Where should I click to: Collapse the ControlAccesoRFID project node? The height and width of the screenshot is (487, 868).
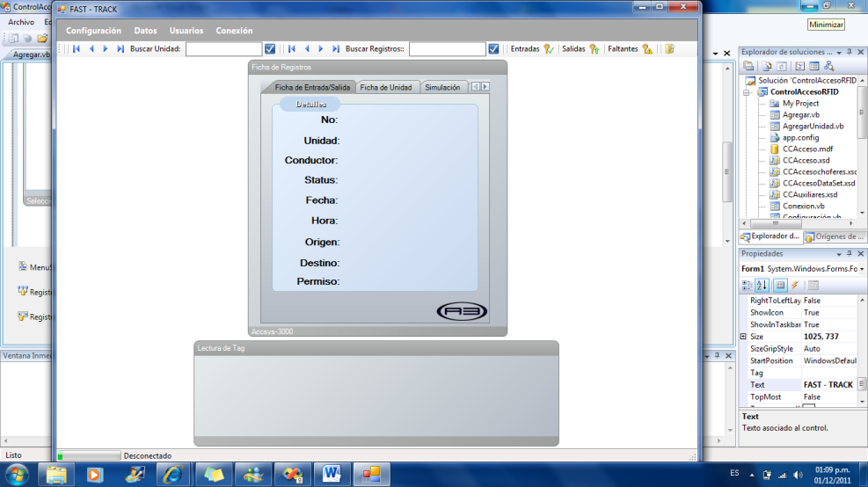747,91
